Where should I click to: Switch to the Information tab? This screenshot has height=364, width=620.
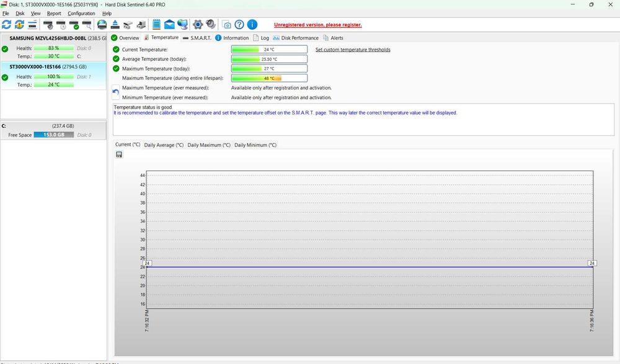[x=232, y=38]
